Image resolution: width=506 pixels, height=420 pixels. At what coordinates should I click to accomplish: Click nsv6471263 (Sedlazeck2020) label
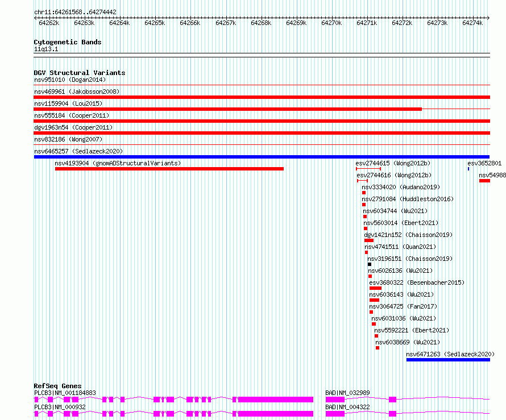tap(450, 354)
